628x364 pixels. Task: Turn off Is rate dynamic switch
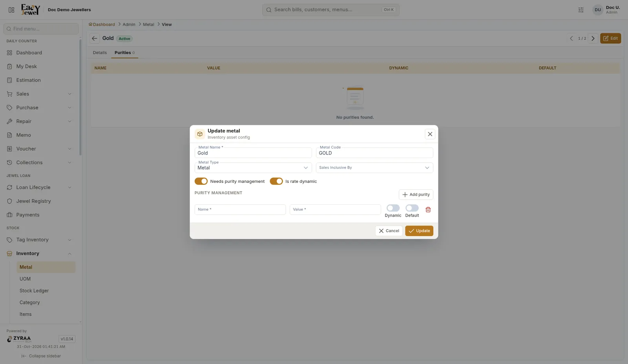[276, 181]
